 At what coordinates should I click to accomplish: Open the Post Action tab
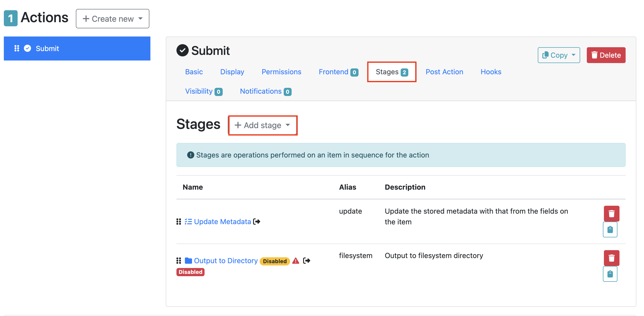tap(444, 72)
